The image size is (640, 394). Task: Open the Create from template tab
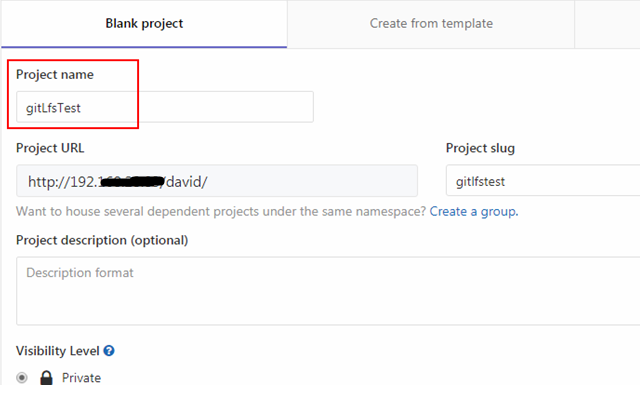431,24
